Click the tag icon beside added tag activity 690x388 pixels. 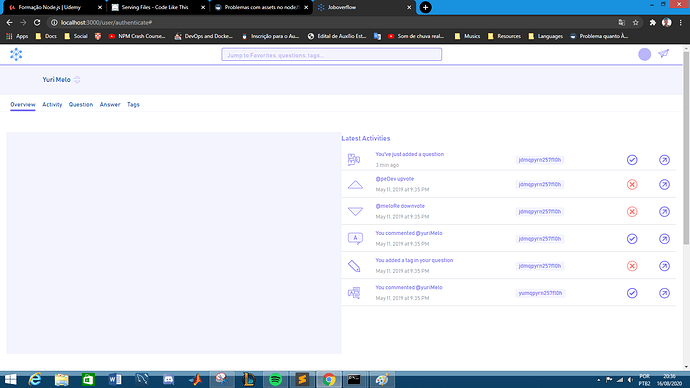click(354, 266)
